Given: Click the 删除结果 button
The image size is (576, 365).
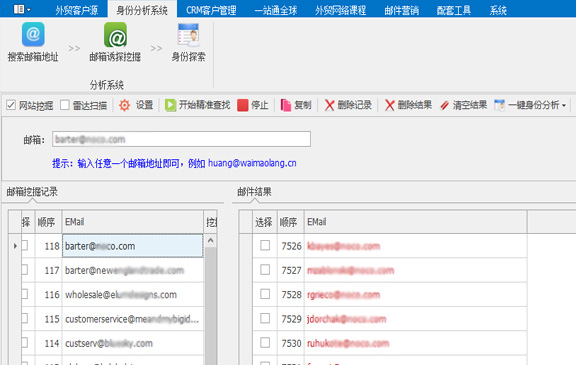Looking at the screenshot, I should click(408, 105).
